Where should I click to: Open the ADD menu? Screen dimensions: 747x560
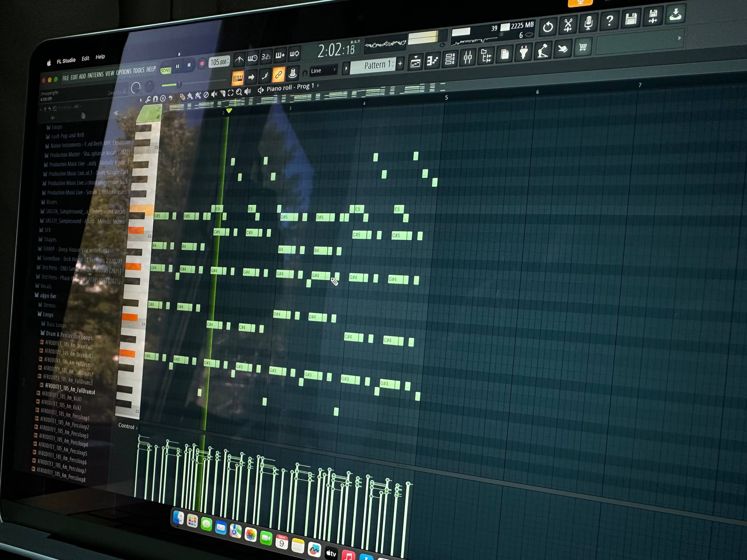(82, 76)
